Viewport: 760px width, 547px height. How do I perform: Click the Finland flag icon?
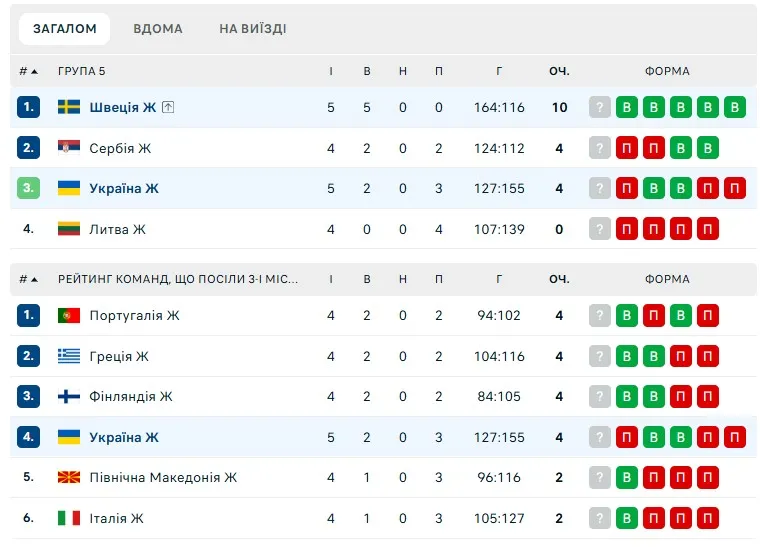pos(69,397)
